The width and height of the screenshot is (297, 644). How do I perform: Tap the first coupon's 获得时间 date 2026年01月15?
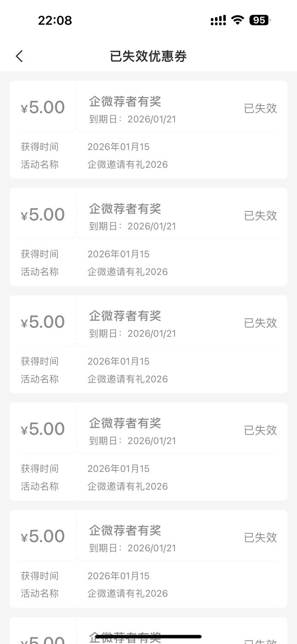[x=118, y=147]
